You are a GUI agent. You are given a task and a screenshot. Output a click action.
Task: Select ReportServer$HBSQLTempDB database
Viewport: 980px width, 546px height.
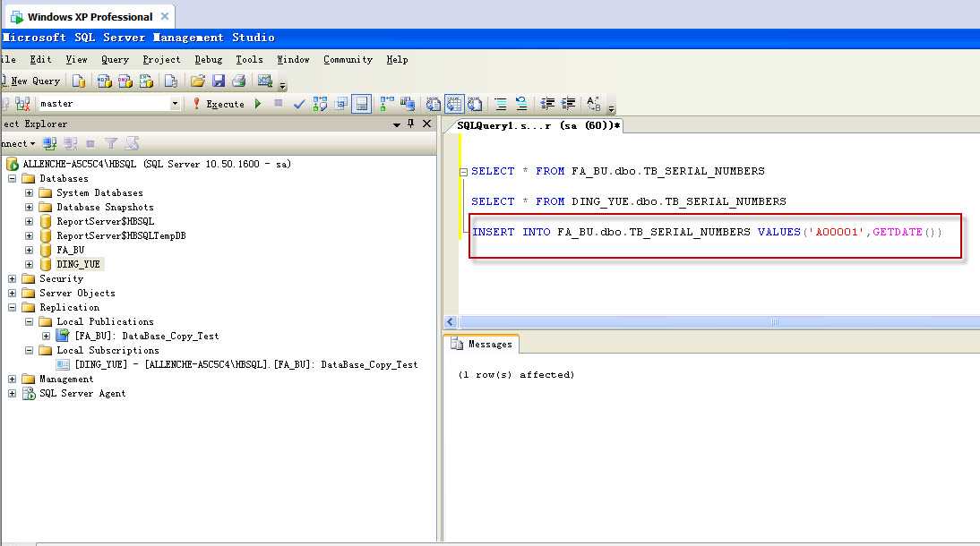121,236
